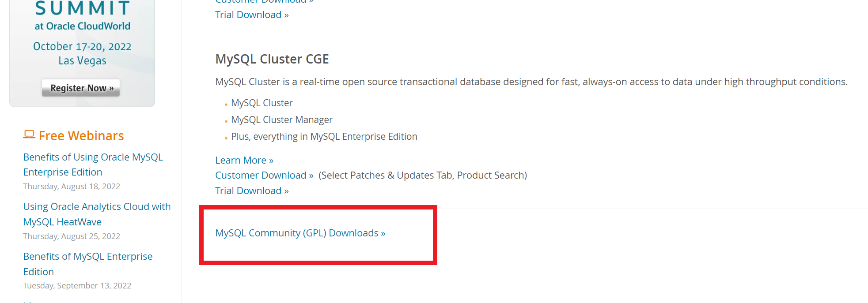Open Customer Download for MySQL Cluster CGE
This screenshot has width=868, height=303.
click(264, 176)
